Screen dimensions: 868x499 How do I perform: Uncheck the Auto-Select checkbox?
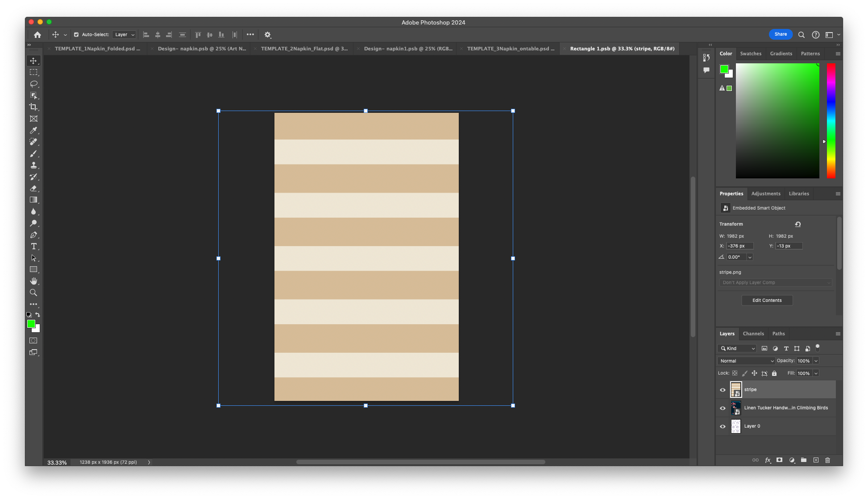click(x=76, y=34)
